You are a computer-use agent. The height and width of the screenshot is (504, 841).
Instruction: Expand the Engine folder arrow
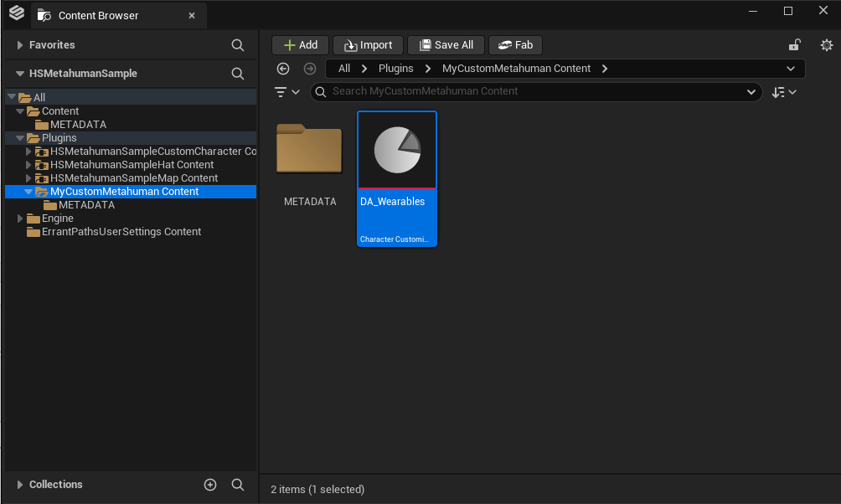20,219
